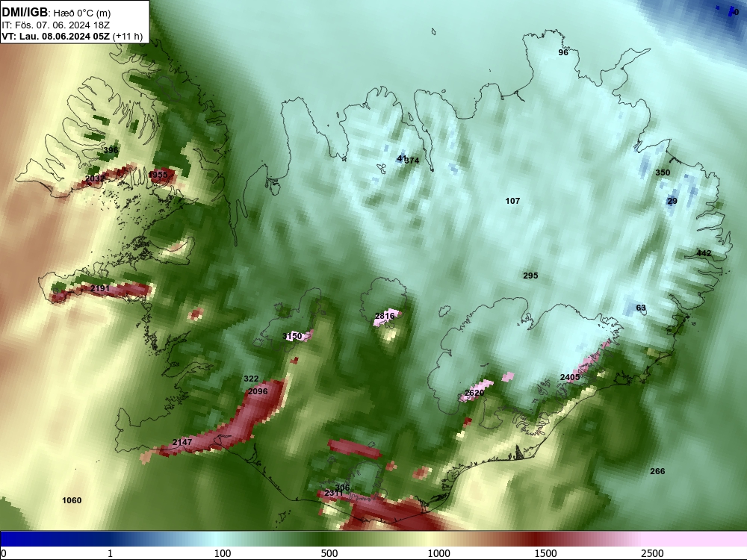Click the 1000 tick label on the color scale
Viewport: 747px width, 560px height.
pos(438,553)
